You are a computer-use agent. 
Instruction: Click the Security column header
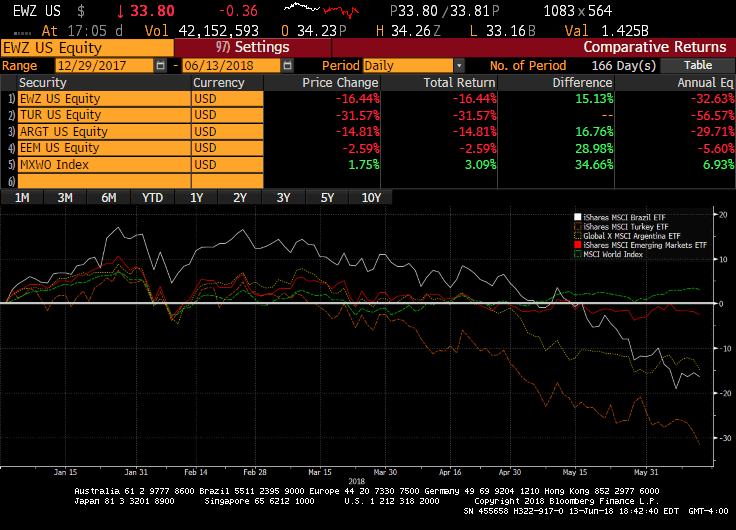104,83
